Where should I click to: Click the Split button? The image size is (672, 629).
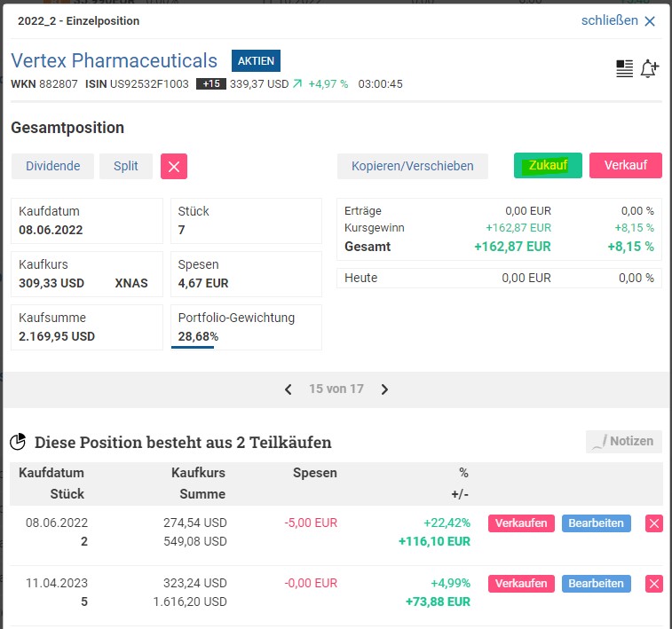[126, 166]
